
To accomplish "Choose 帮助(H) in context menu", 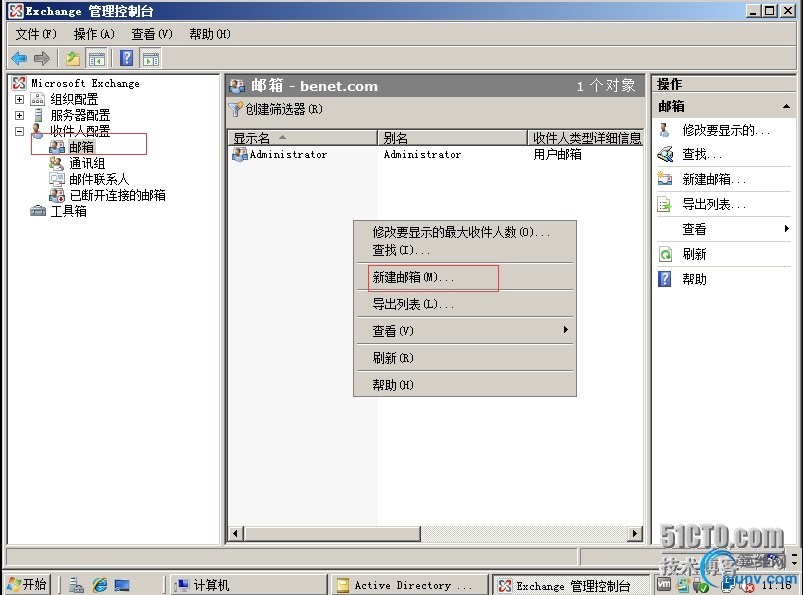I will 464,385.
